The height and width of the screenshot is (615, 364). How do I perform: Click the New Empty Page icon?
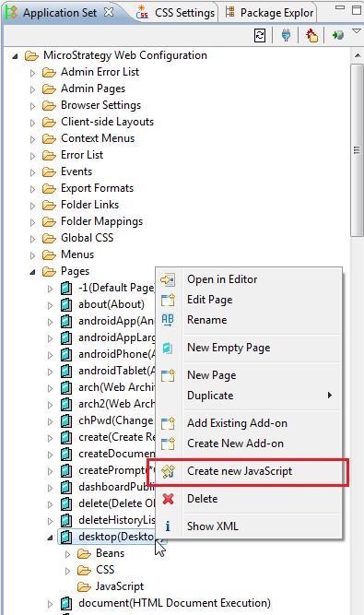[x=168, y=348]
